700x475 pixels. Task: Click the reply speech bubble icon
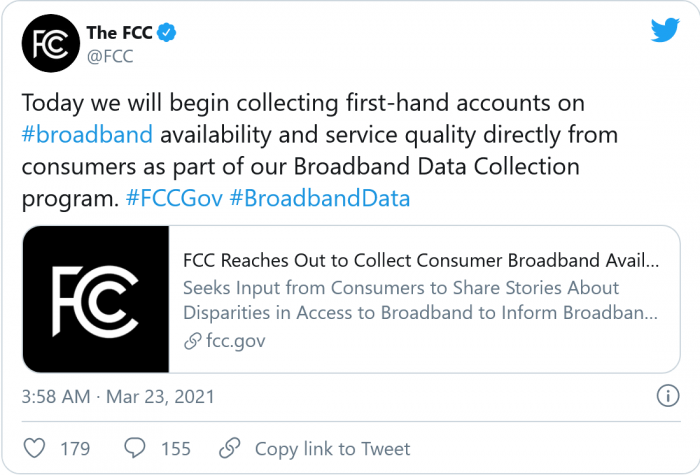point(134,447)
